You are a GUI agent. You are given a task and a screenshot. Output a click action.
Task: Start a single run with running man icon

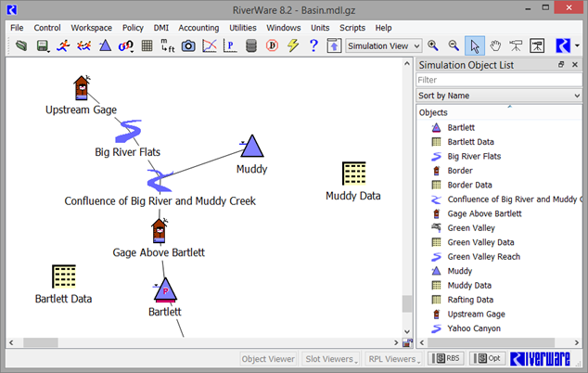coord(63,45)
